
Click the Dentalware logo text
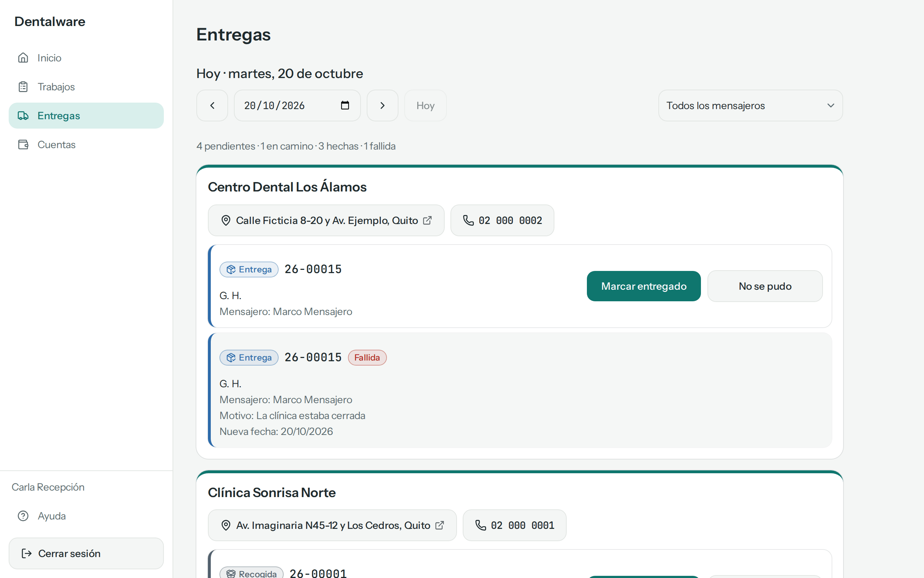pyautogui.click(x=50, y=21)
